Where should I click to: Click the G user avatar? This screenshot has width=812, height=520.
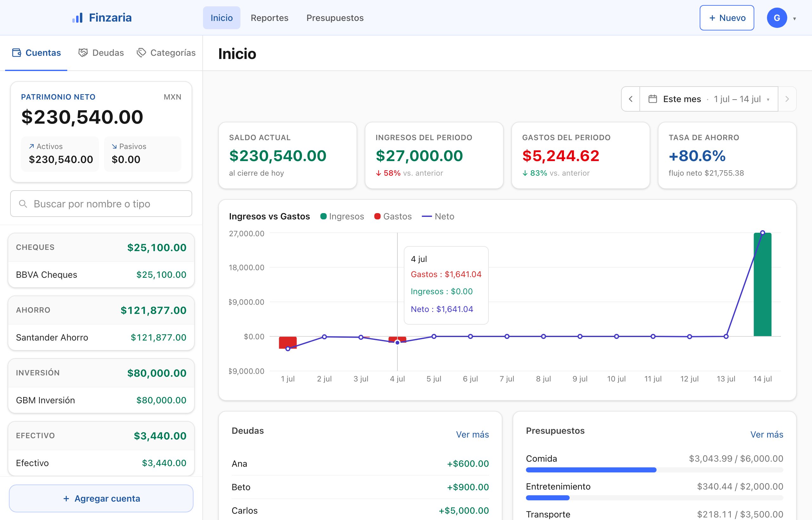coord(776,18)
